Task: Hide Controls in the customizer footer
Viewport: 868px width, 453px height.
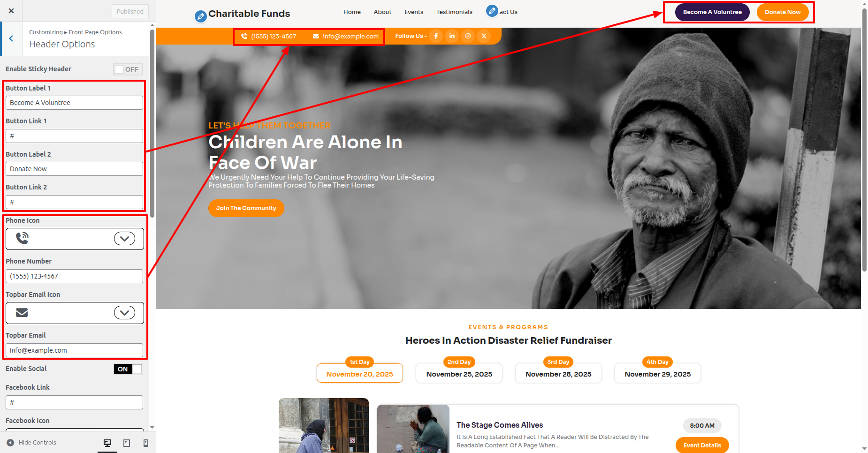Action: [31, 443]
